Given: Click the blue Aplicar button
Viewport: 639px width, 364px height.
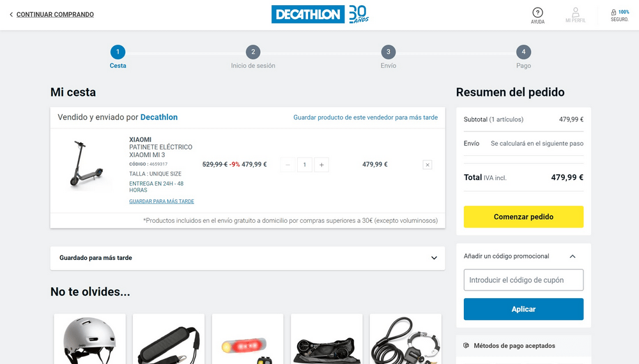Looking at the screenshot, I should (x=523, y=309).
